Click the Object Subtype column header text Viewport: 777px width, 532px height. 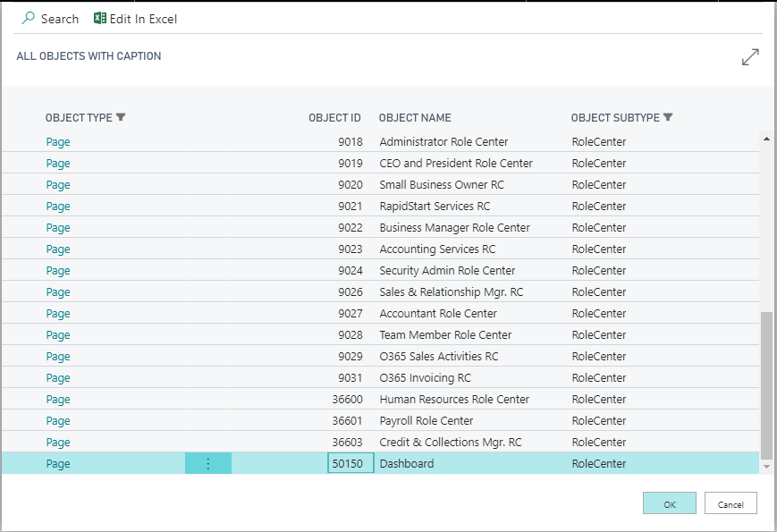[615, 118]
